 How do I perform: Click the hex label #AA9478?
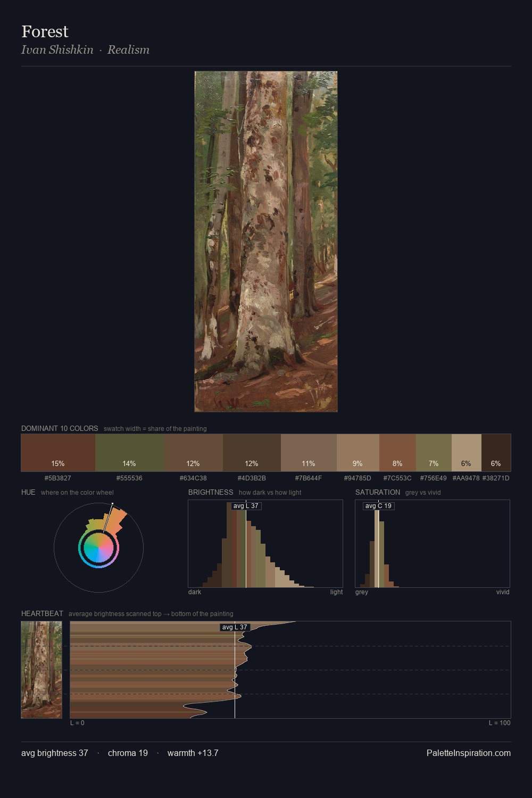pos(466,478)
